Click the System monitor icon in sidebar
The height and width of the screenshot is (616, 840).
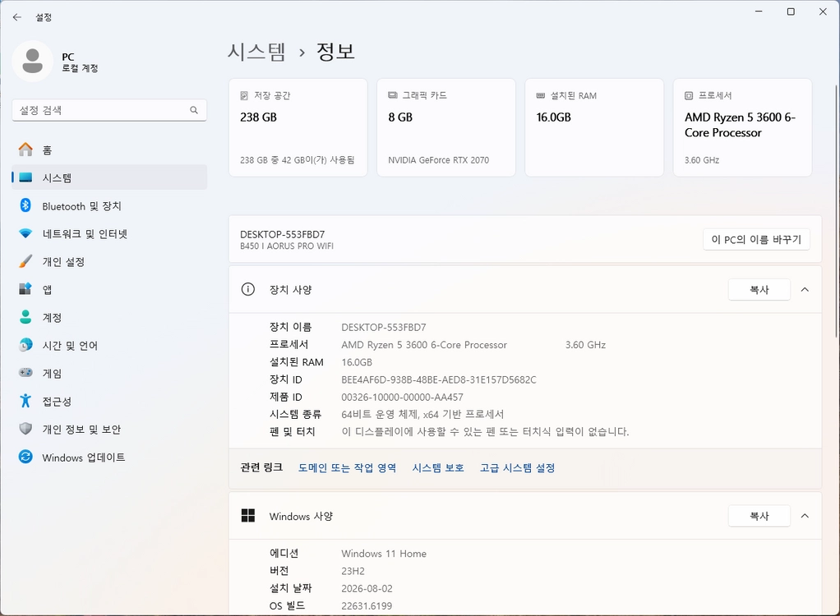point(25,177)
